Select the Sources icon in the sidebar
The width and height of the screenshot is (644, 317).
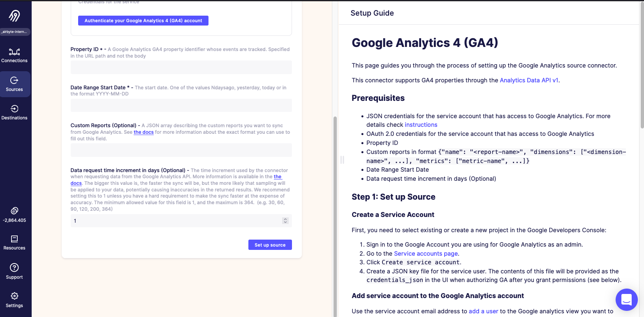tap(15, 84)
